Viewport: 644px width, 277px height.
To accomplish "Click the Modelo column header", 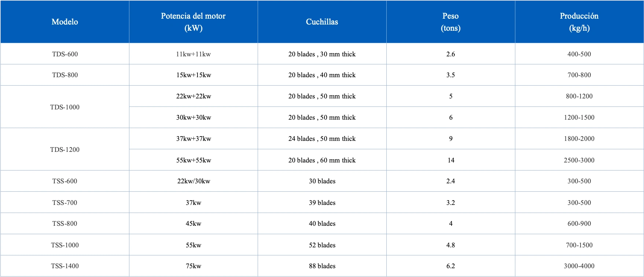I will [65, 22].
